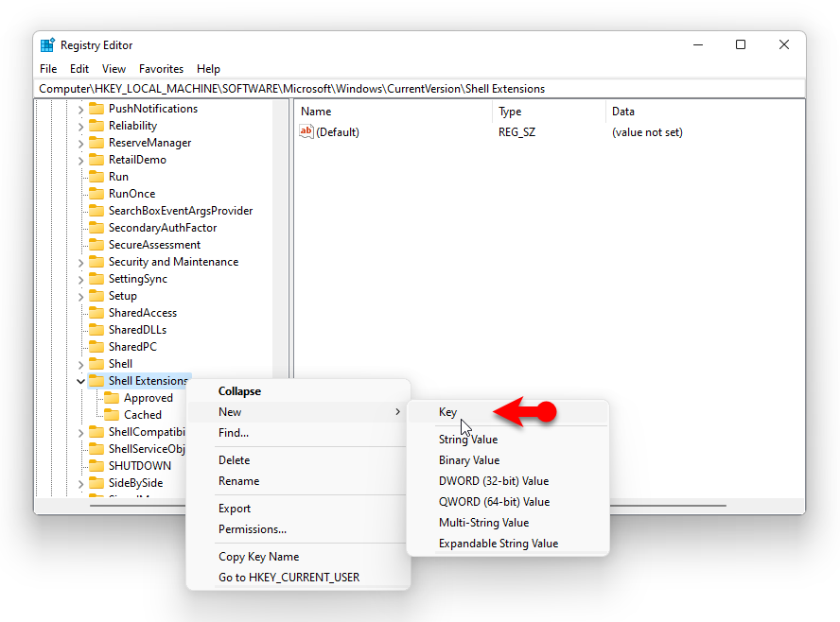The width and height of the screenshot is (840, 622).
Task: Choose Binary Value in the submenu
Action: click(x=508, y=460)
